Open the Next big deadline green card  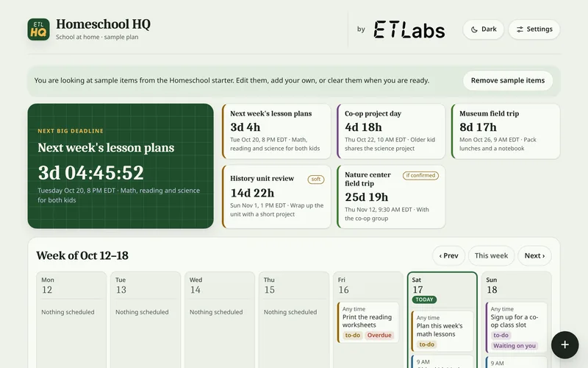(x=121, y=166)
